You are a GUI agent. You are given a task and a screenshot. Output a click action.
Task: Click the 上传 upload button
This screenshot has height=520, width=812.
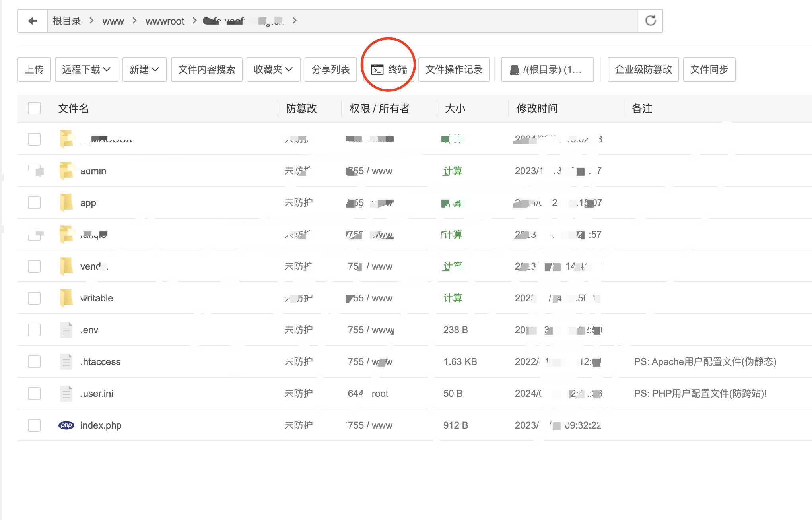click(x=34, y=70)
